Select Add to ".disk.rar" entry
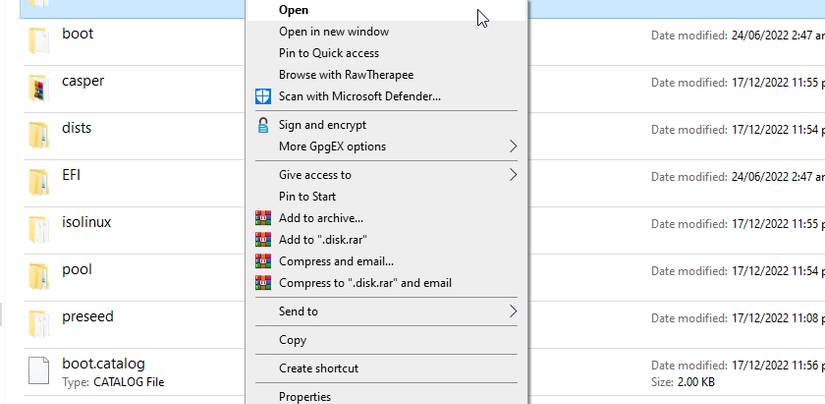Image resolution: width=825 pixels, height=404 pixels. click(x=327, y=240)
